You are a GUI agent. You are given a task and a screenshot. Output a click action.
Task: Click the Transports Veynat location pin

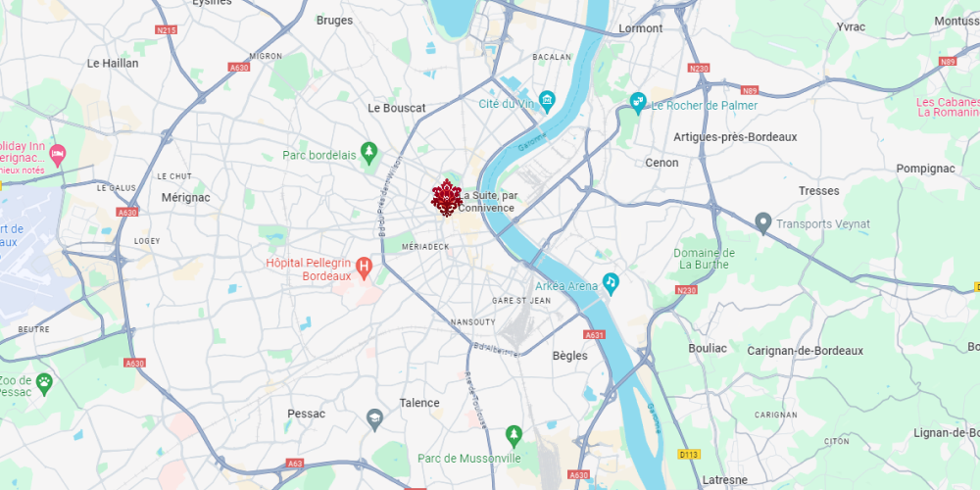(762, 222)
